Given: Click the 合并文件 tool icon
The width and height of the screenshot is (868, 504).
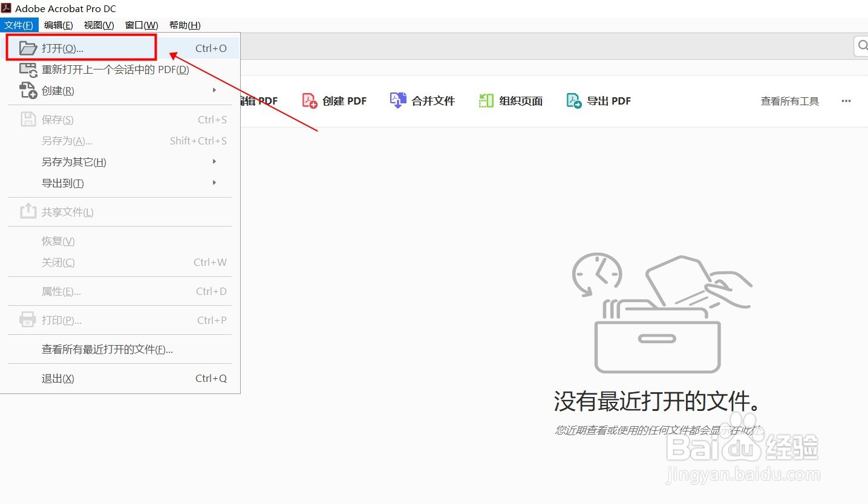Looking at the screenshot, I should point(397,101).
